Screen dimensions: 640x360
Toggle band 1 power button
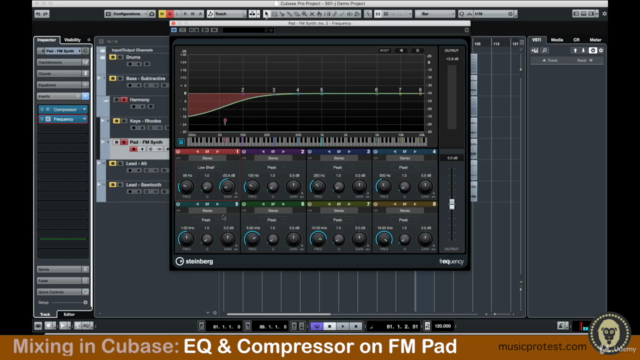pyautogui.click(x=178, y=152)
